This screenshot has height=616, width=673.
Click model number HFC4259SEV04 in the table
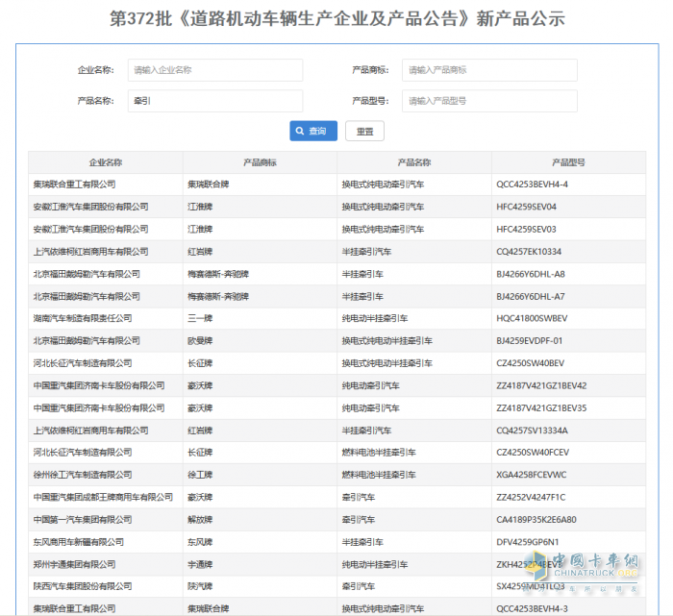(x=526, y=207)
